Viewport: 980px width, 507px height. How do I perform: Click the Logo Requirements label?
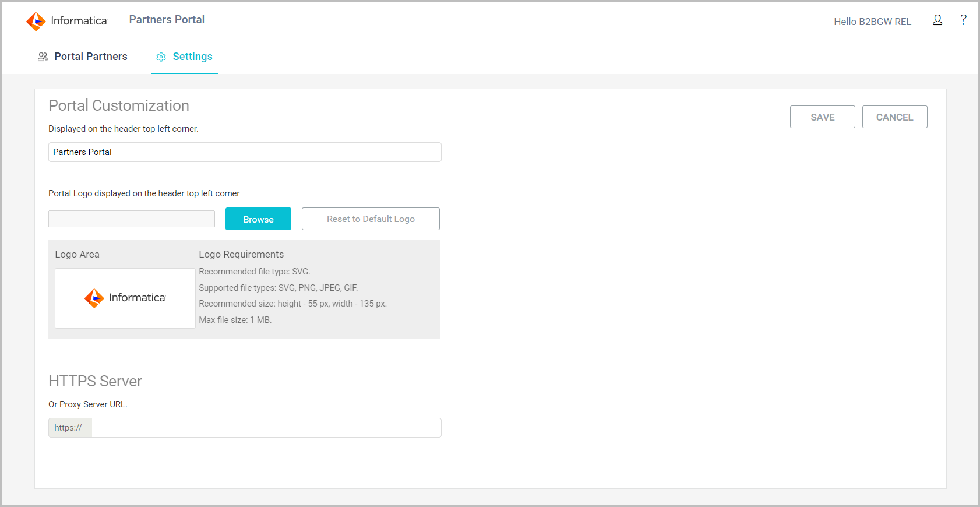coord(241,254)
